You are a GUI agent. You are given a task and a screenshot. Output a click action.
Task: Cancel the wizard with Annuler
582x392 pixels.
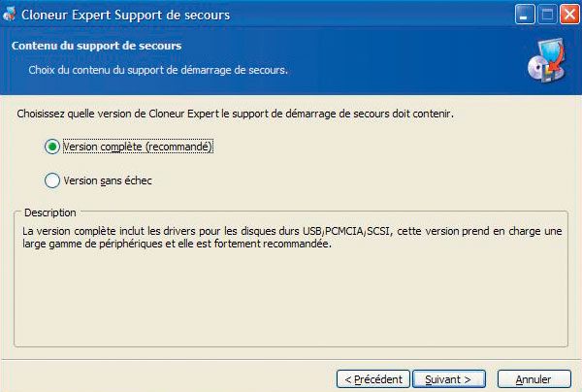tap(533, 379)
